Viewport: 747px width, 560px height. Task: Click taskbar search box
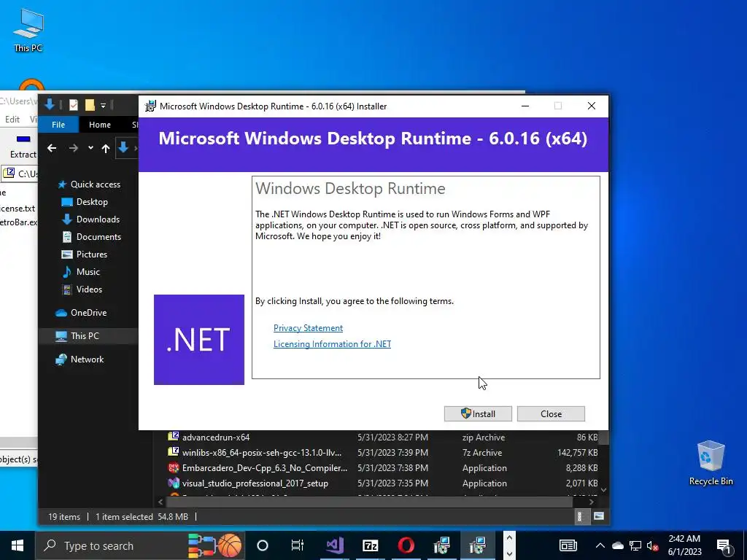point(140,545)
